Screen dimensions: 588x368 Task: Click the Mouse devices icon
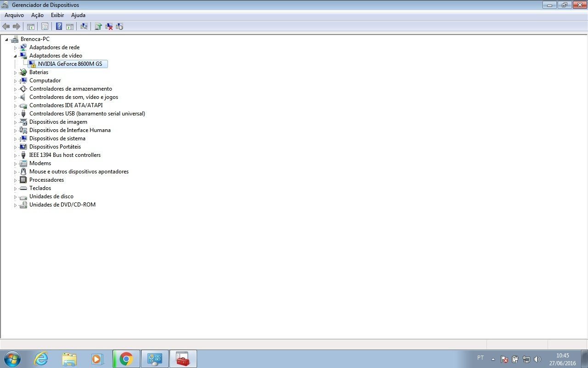click(23, 172)
